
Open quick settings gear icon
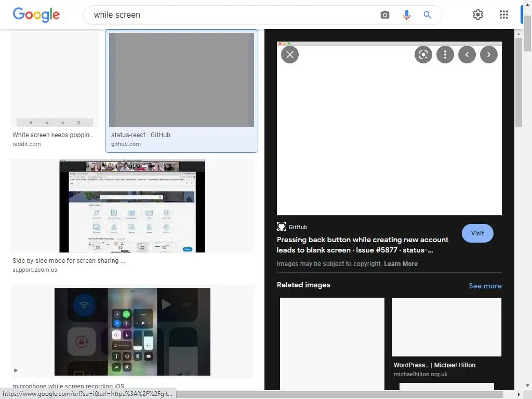(478, 15)
